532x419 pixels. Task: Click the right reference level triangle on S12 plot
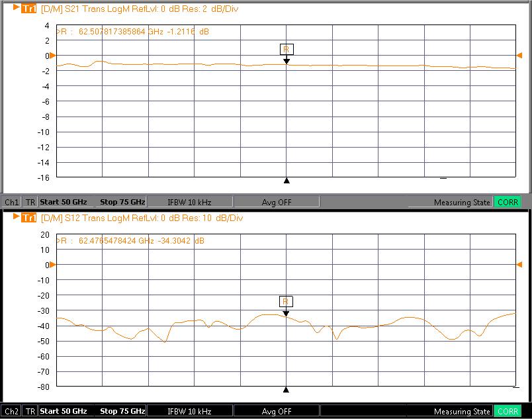click(519, 265)
